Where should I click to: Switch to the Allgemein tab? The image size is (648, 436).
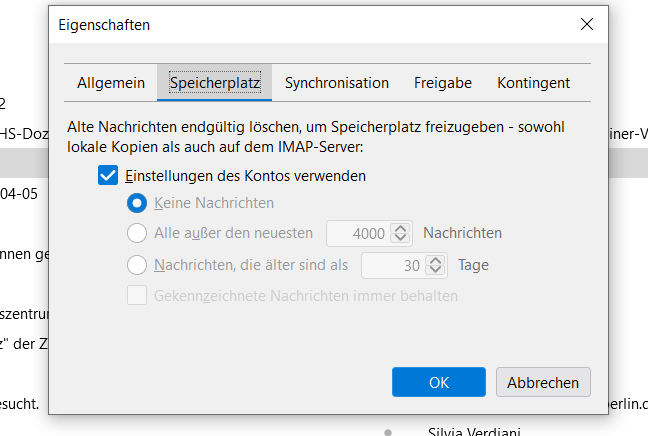pos(111,83)
